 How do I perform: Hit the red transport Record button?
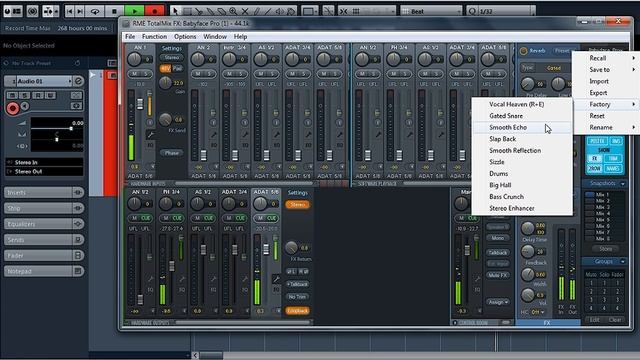tap(155, 11)
